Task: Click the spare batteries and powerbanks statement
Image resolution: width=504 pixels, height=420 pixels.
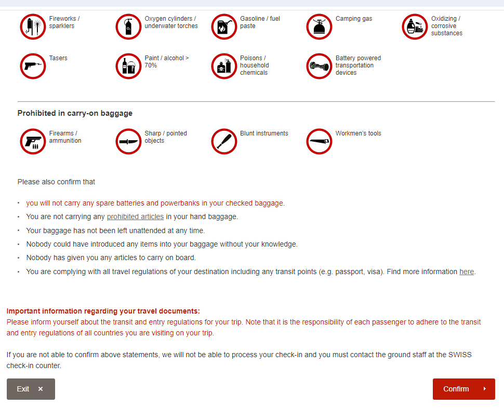Action: pos(155,204)
